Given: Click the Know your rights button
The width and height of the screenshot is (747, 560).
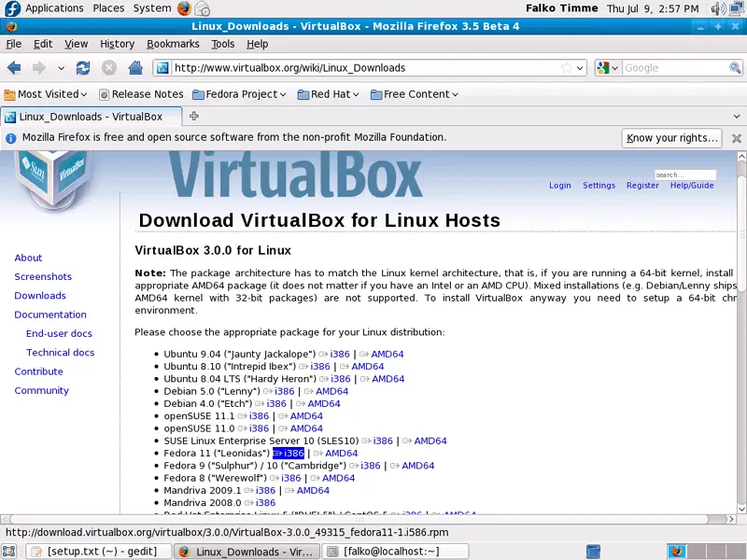Looking at the screenshot, I should coord(671,138).
